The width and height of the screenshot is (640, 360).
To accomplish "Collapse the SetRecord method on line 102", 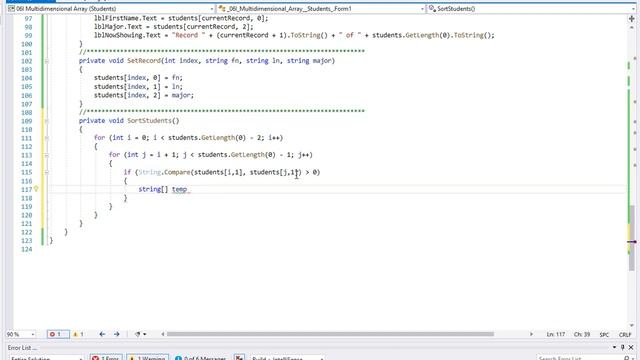I will pos(47,61).
